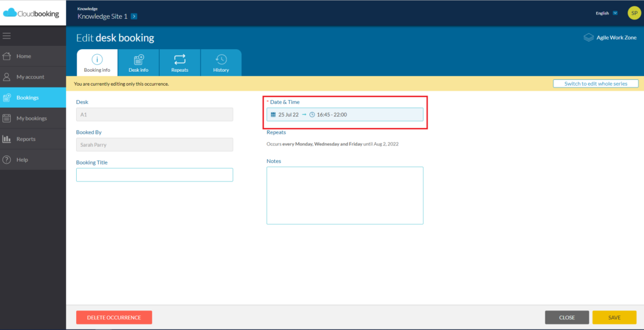Image resolution: width=644 pixels, height=330 pixels.
Task: Click Switch to edit whole series
Action: click(596, 84)
